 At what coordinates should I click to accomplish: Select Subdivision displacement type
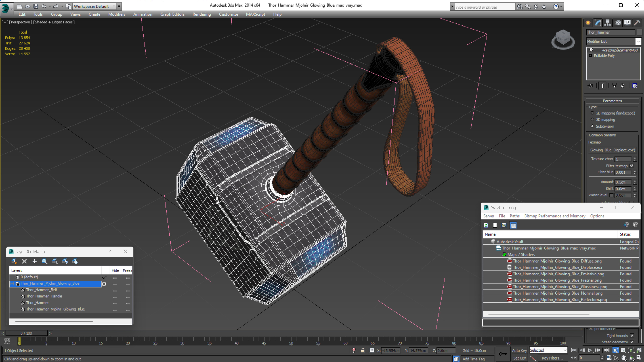coord(592,126)
